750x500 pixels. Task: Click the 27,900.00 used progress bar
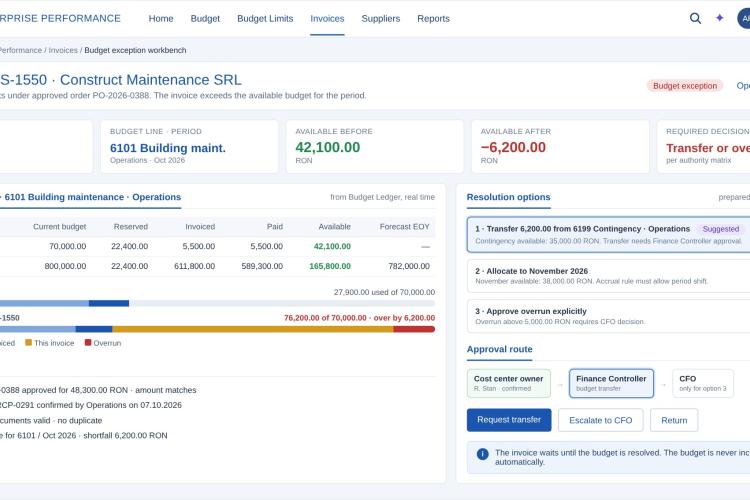pyautogui.click(x=218, y=303)
